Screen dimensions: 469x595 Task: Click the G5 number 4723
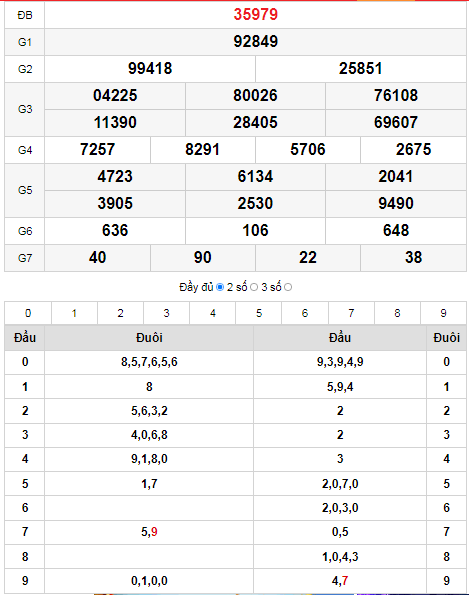[115, 176]
